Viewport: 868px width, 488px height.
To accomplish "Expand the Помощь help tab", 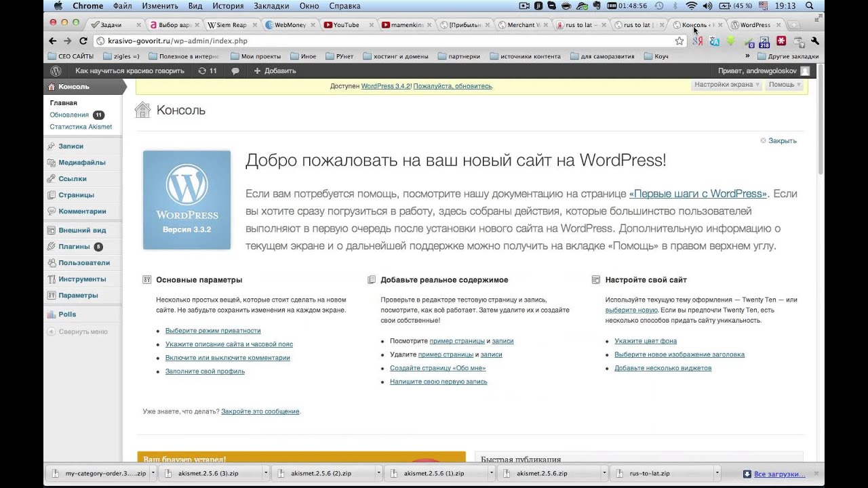I will click(785, 85).
